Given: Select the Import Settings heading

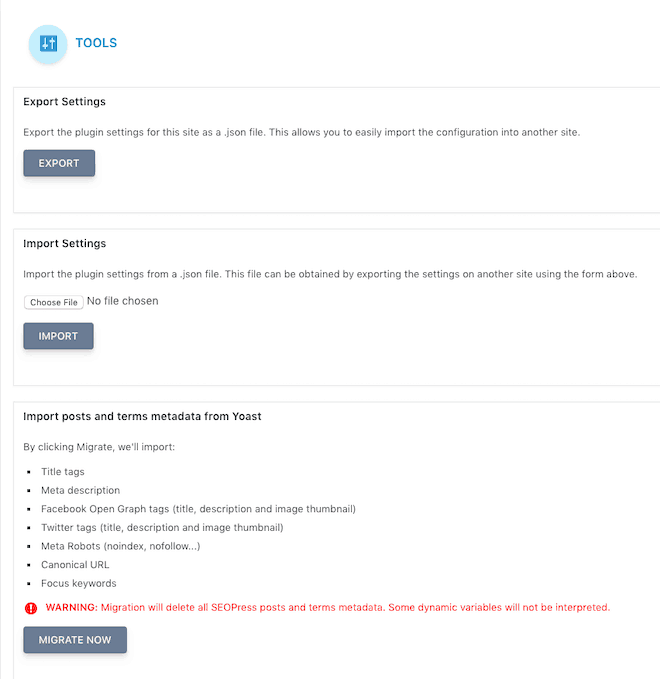Looking at the screenshot, I should coord(65,243).
